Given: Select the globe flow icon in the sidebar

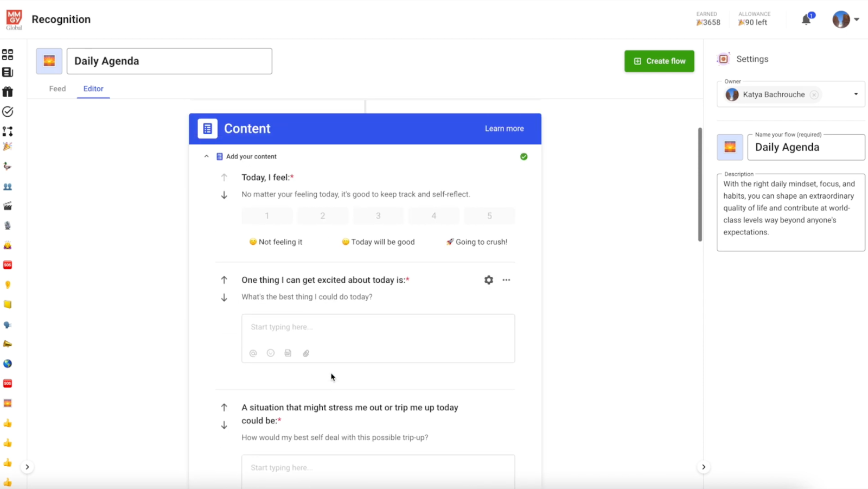Looking at the screenshot, I should (8, 364).
